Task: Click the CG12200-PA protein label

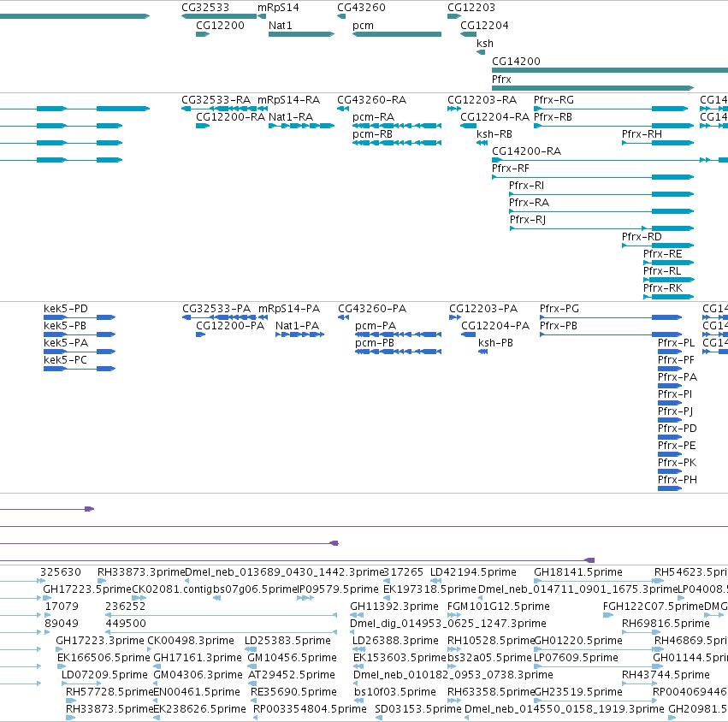Action: tap(230, 326)
